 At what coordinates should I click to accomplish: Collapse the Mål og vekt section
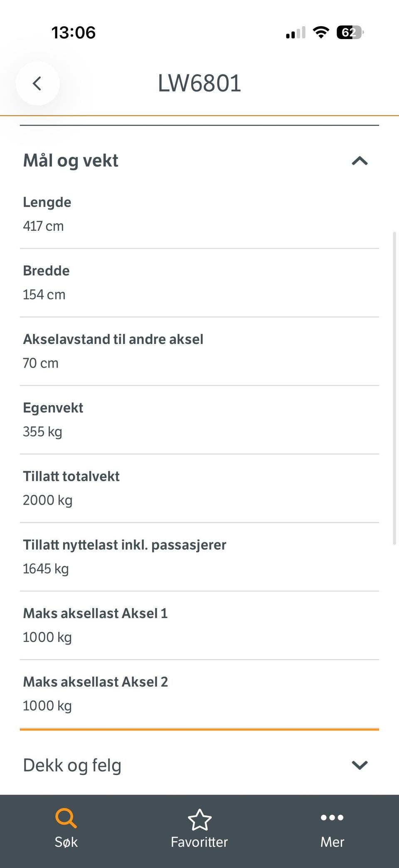(360, 161)
